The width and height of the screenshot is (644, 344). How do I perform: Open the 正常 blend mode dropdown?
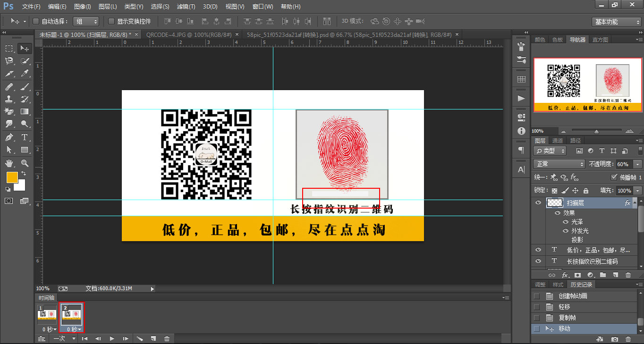coord(559,164)
